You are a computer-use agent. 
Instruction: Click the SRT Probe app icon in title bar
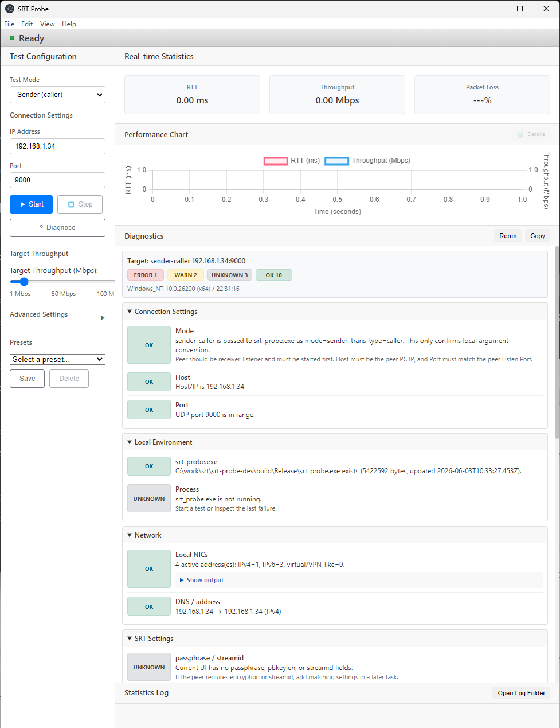(x=10, y=9)
